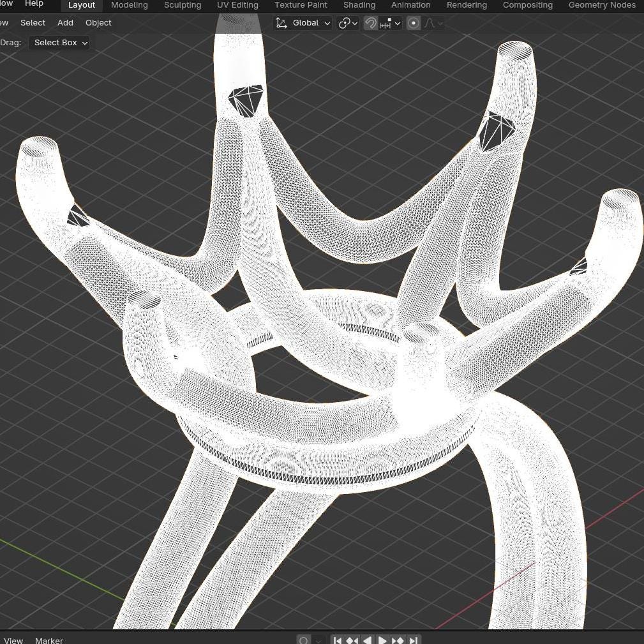Expand the Pivot Point dropdown arrow
644x644 pixels.
coord(355,24)
